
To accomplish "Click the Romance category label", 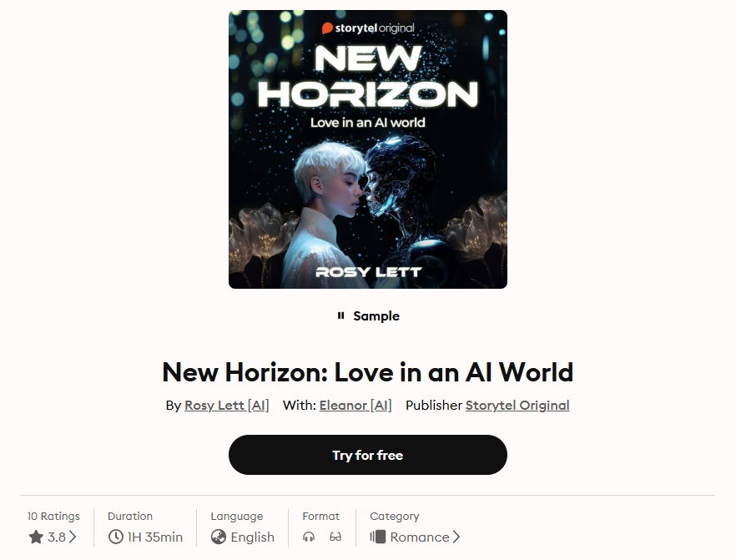I will tap(420, 537).
